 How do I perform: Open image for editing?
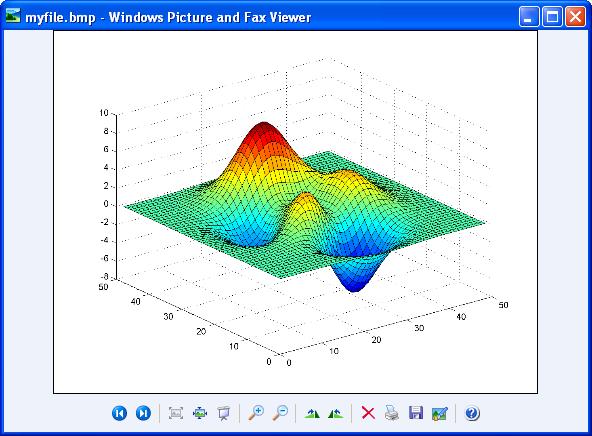tap(439, 413)
